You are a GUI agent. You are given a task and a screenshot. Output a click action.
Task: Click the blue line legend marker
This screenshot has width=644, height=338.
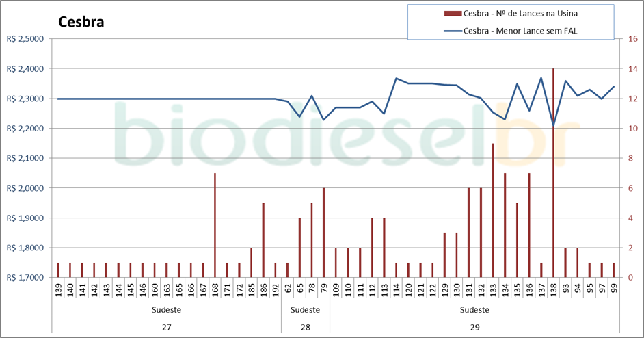453,30
